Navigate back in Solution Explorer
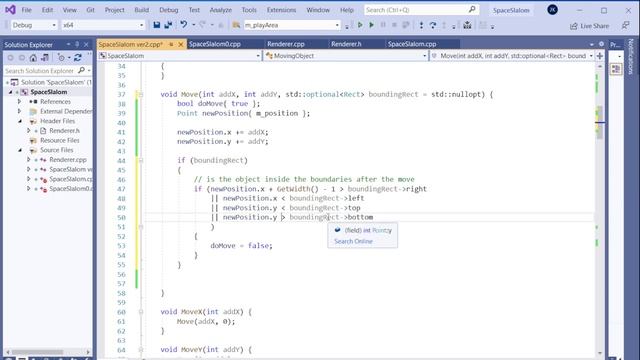The height and width of the screenshot is (360, 640). 11,58
